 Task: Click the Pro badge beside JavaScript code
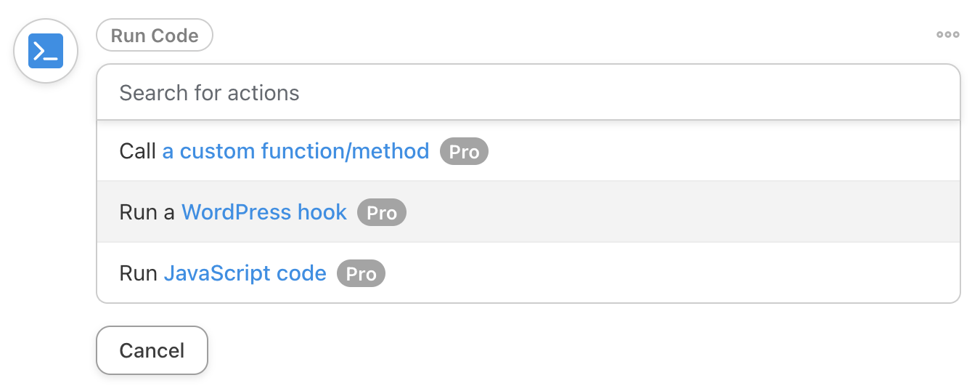pos(361,274)
